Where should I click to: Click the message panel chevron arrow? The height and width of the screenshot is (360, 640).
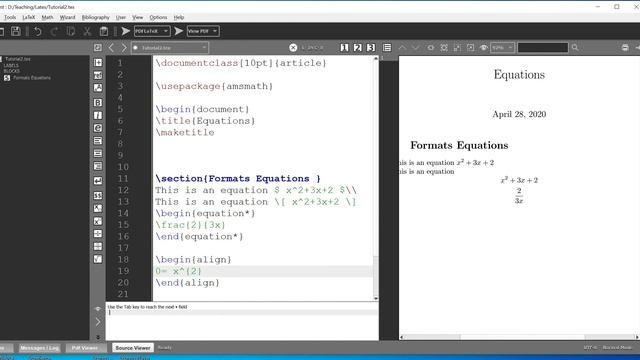(x=98, y=322)
